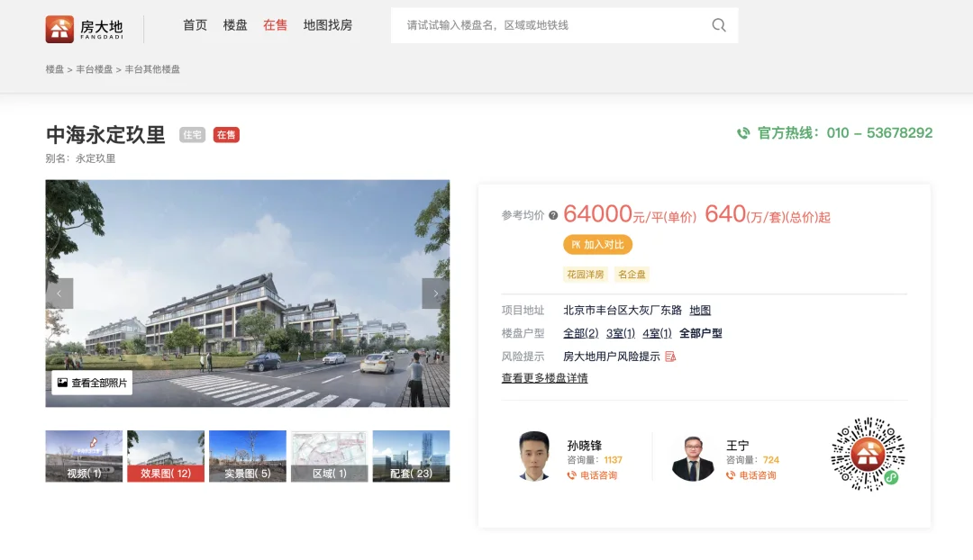Click the title 中海永定玖里

point(105,134)
